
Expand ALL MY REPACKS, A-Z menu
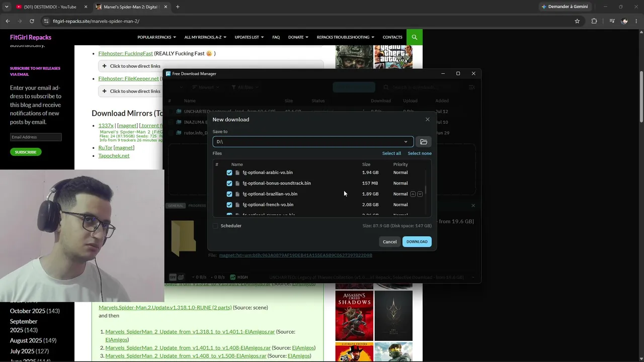[205, 37]
